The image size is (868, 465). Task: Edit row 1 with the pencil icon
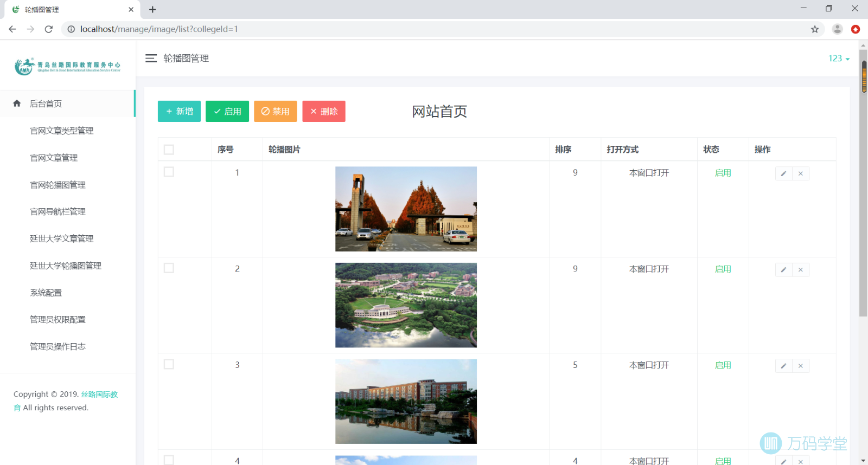point(783,173)
